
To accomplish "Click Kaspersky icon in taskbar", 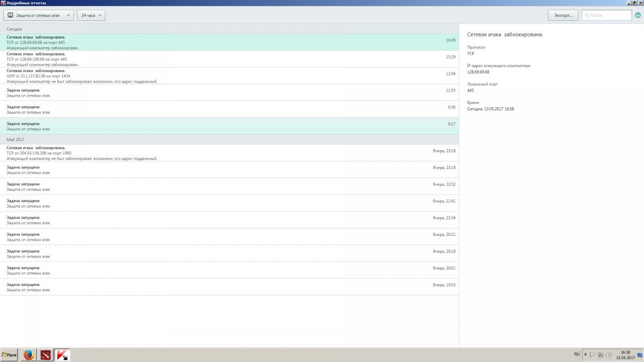I will pyautogui.click(x=63, y=355).
